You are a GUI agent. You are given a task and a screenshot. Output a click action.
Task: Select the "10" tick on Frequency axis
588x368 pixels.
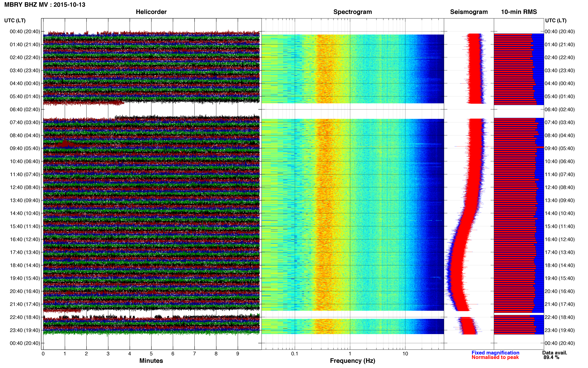click(x=405, y=354)
